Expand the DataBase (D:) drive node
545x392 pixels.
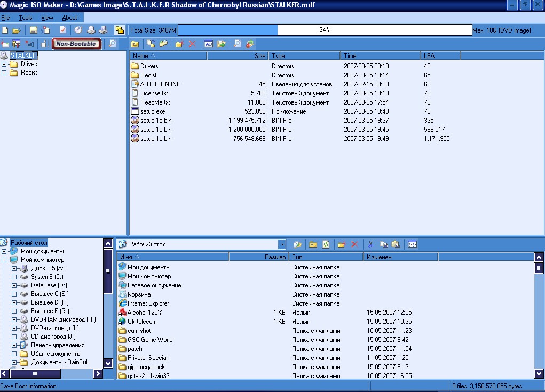coord(14,285)
